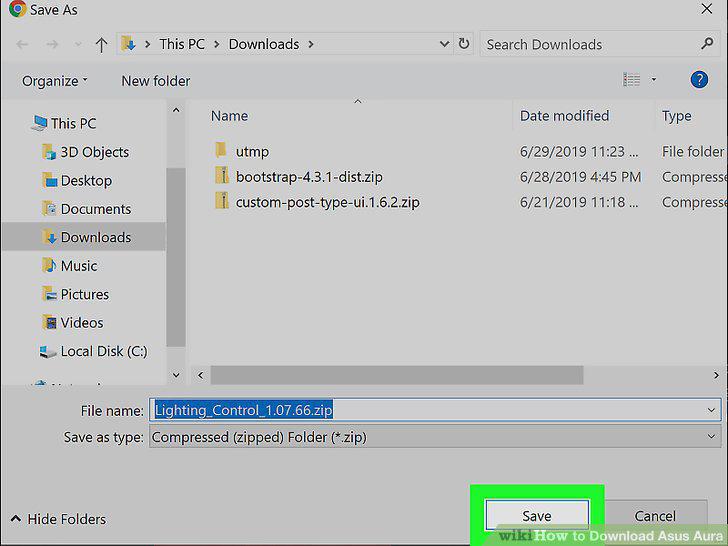Click sidebar scroll down arrow
The image size is (728, 546).
click(x=176, y=375)
